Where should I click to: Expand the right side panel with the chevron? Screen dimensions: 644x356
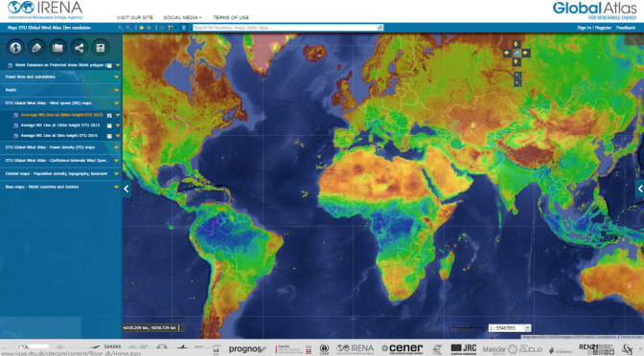pos(640,189)
